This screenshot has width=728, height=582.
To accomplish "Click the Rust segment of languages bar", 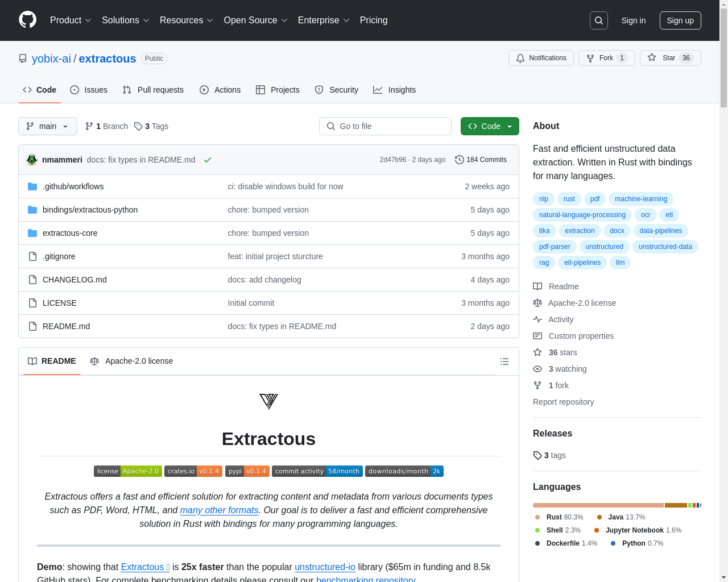I will pyautogui.click(x=598, y=505).
